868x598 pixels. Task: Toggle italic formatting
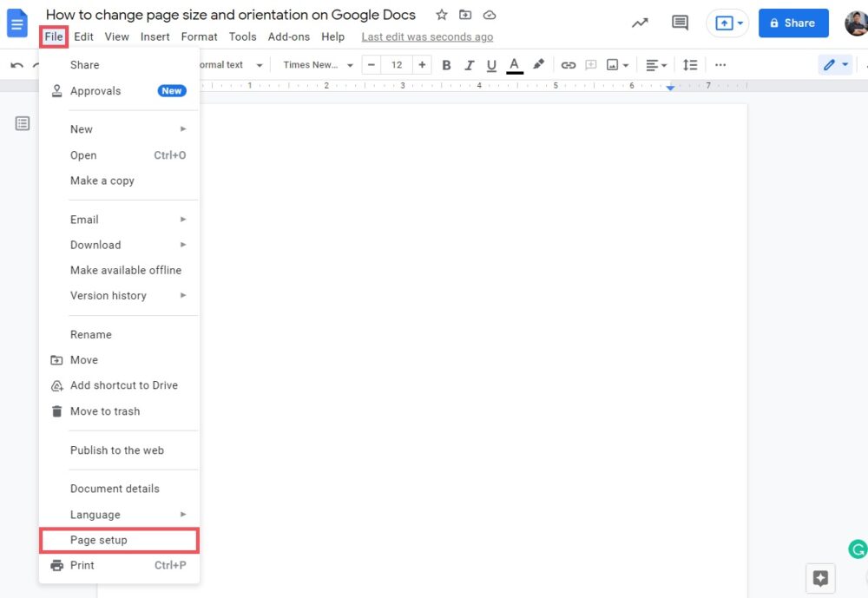click(x=470, y=65)
